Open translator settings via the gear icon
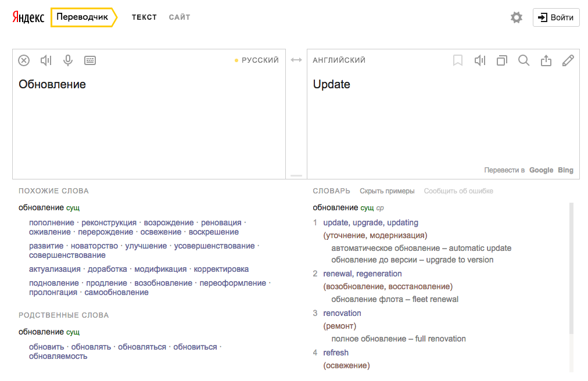588x381 pixels. pyautogui.click(x=517, y=17)
